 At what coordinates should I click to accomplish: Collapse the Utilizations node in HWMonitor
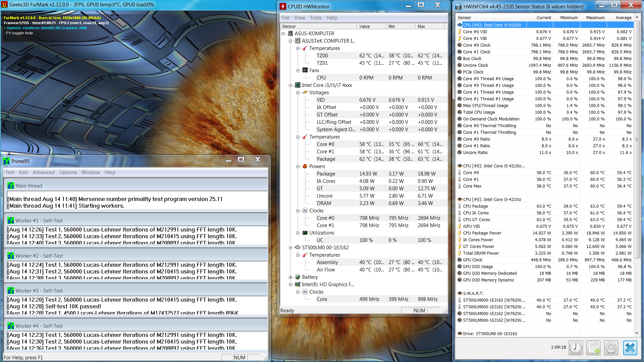pyautogui.click(x=298, y=233)
